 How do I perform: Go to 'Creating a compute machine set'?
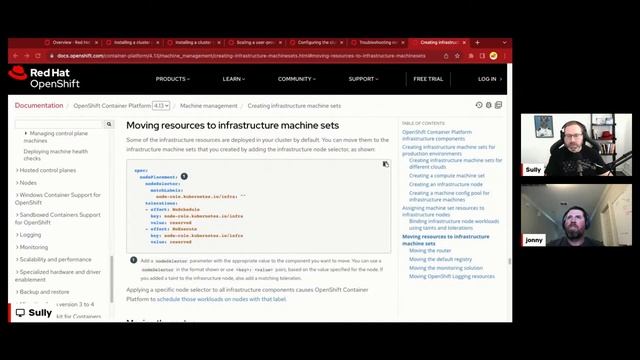pos(447,176)
